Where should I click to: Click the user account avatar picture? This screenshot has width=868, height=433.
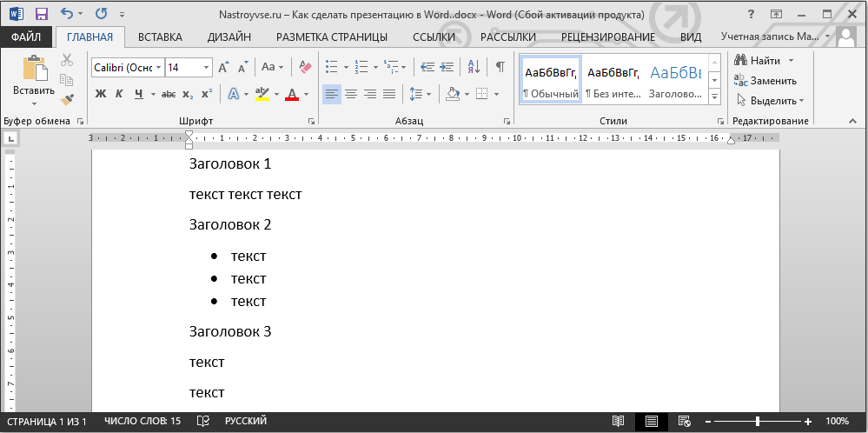point(846,37)
